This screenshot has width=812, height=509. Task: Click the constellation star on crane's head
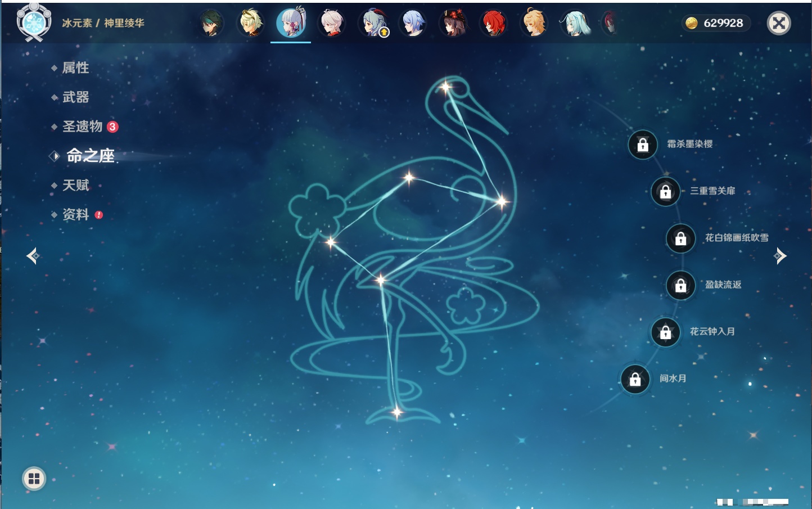tap(446, 87)
